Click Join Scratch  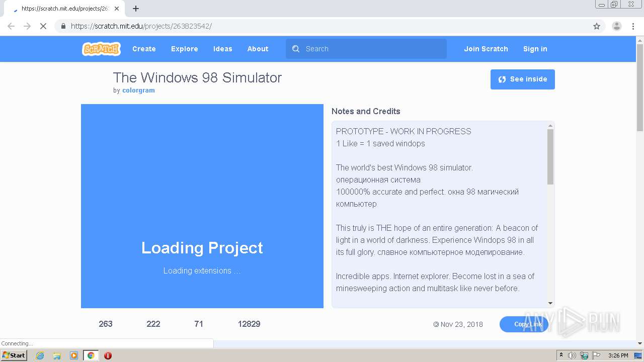coord(486,49)
